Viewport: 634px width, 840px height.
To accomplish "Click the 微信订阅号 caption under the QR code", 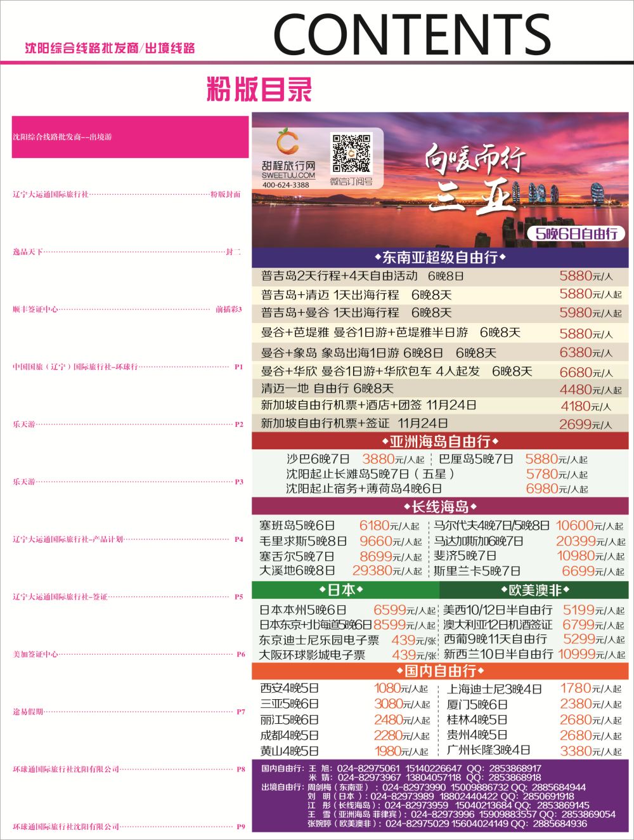I will click(x=351, y=181).
